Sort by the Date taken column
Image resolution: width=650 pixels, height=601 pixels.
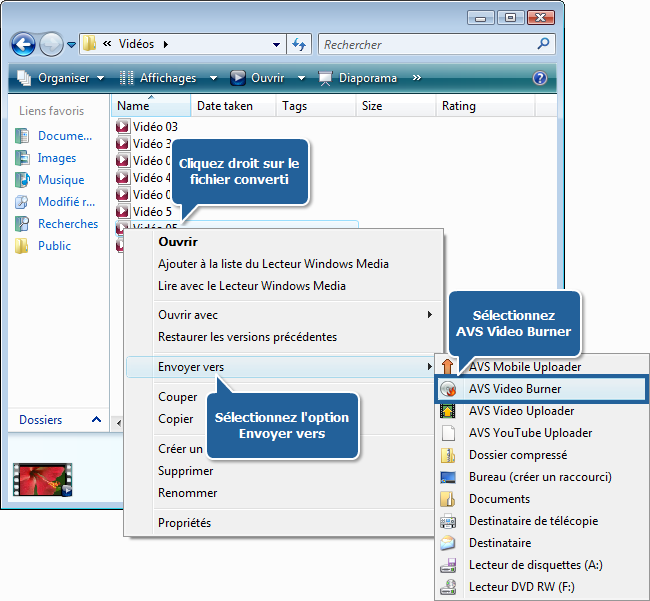tap(233, 106)
